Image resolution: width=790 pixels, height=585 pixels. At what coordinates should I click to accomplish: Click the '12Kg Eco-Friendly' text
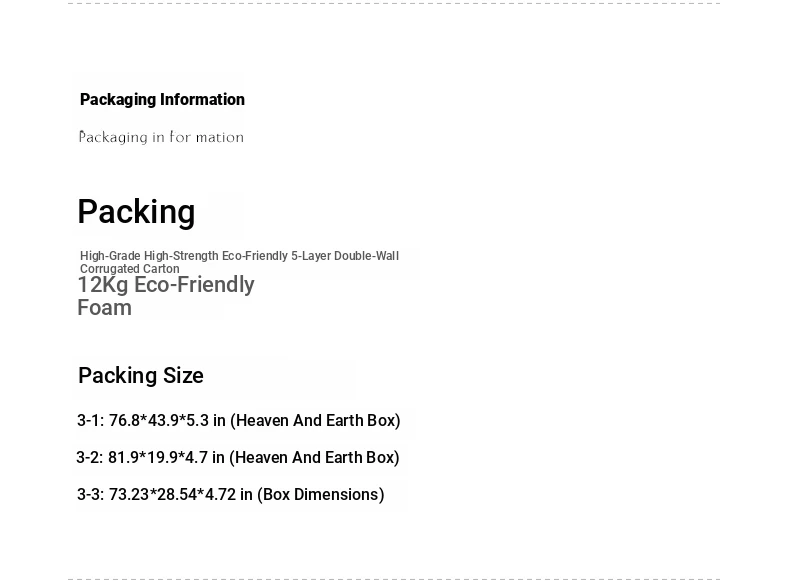[166, 285]
